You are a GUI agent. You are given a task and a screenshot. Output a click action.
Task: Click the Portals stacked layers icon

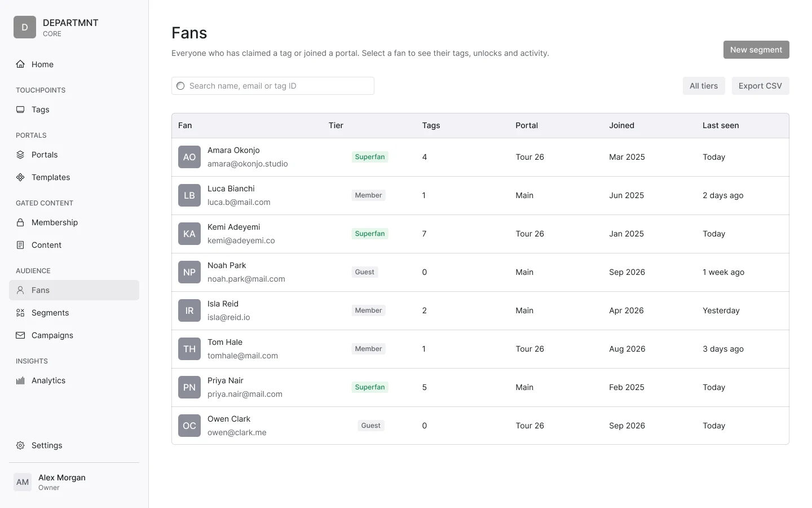(20, 155)
